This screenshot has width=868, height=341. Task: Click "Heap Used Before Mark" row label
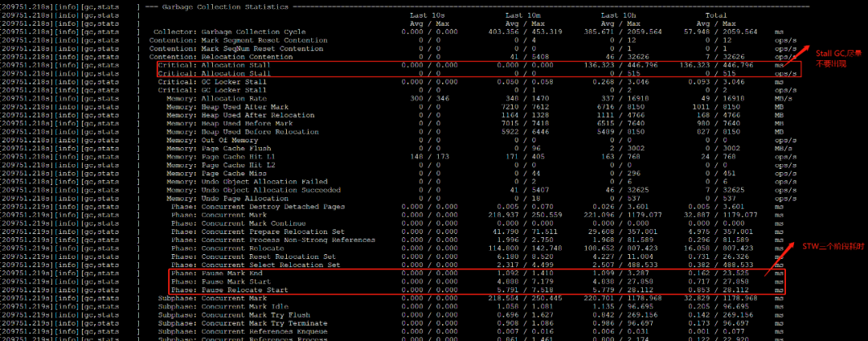coord(247,123)
